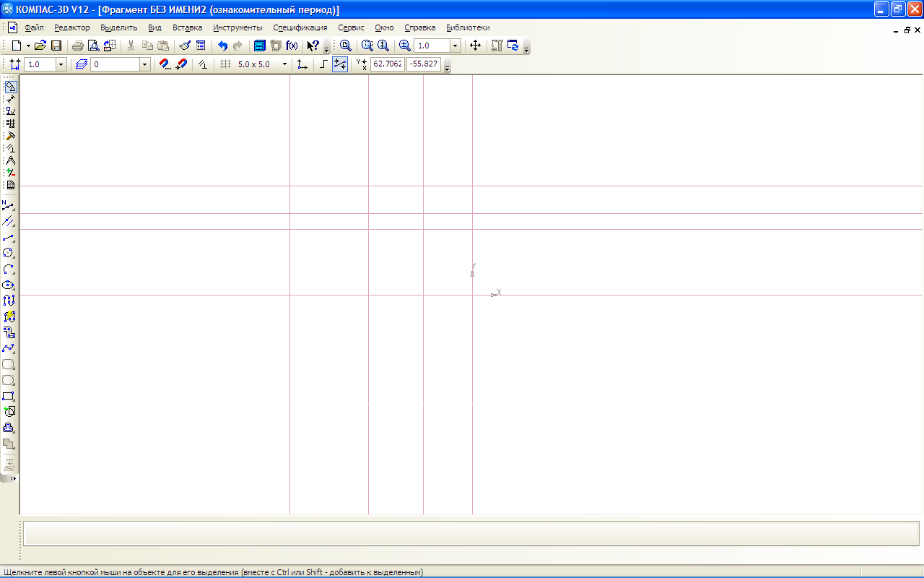This screenshot has height=578, width=924.
Task: Open the Файл menu
Action: [x=34, y=27]
